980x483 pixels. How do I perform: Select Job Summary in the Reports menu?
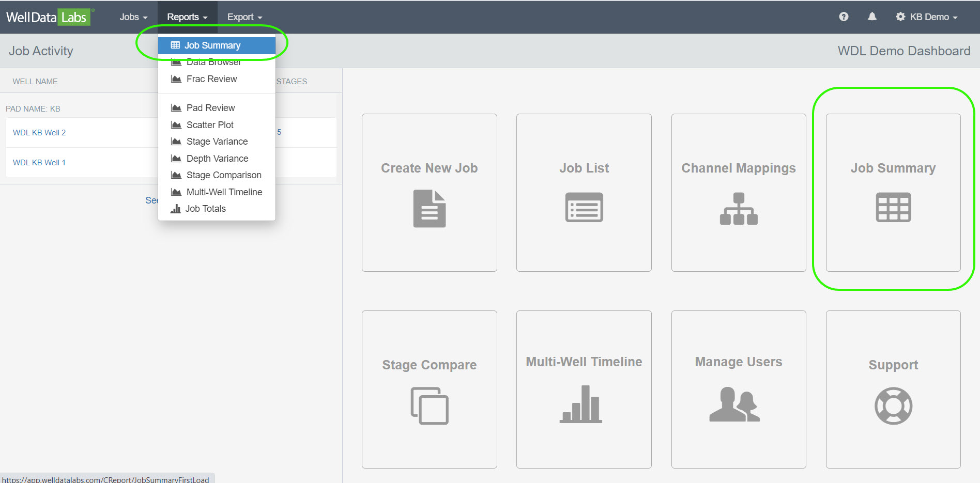(217, 45)
